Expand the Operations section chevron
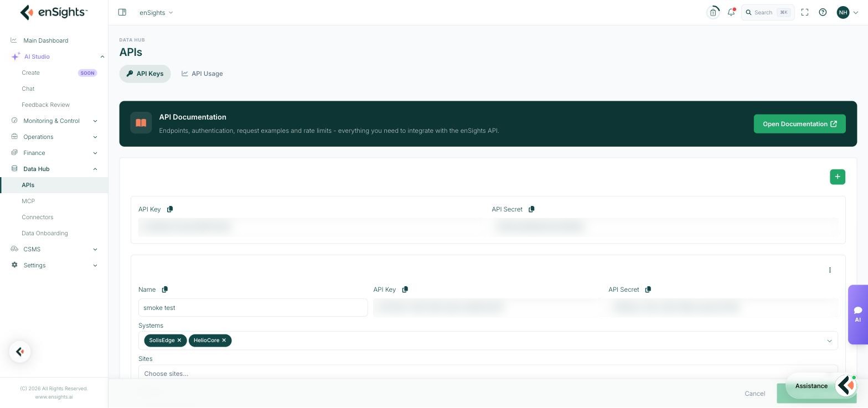868x408 pixels. point(95,137)
